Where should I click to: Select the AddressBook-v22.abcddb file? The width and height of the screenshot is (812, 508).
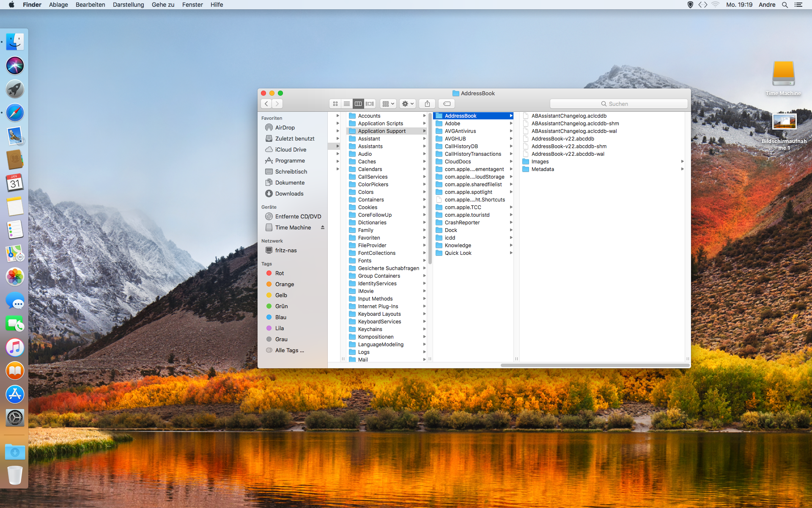tap(562, 139)
